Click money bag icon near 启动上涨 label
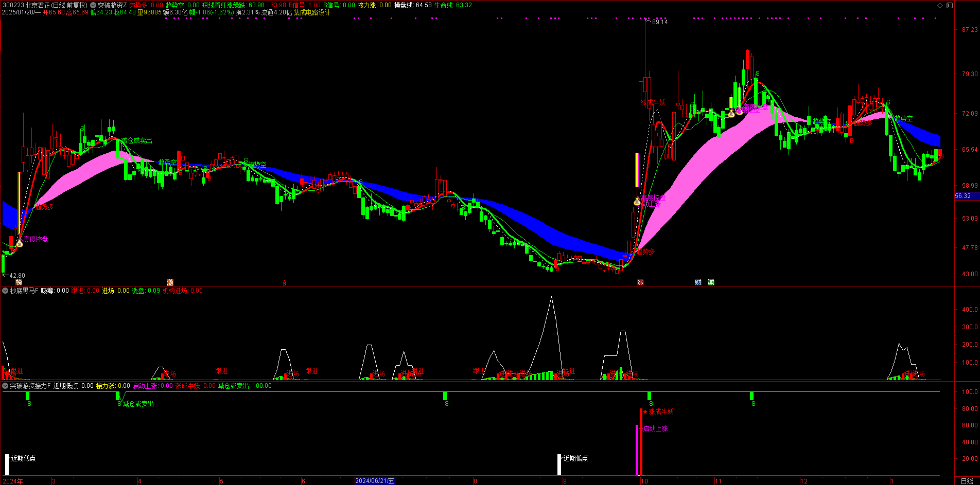Image resolution: width=980 pixels, height=485 pixels. pyautogui.click(x=637, y=202)
